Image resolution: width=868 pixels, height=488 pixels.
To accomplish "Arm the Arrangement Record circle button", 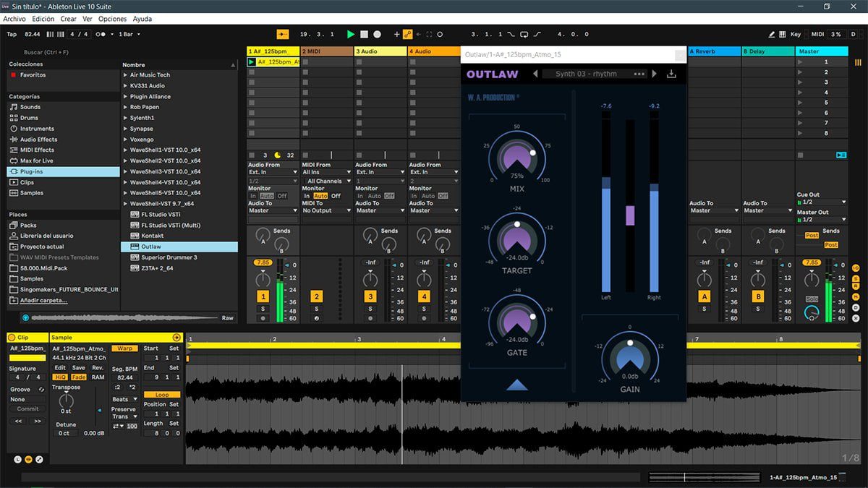I will 377,34.
